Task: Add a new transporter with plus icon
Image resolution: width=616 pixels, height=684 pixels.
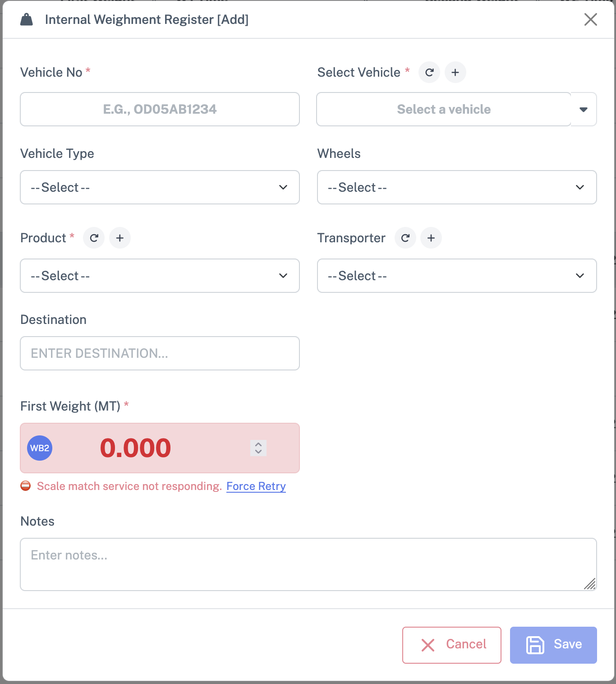Action: [431, 238]
